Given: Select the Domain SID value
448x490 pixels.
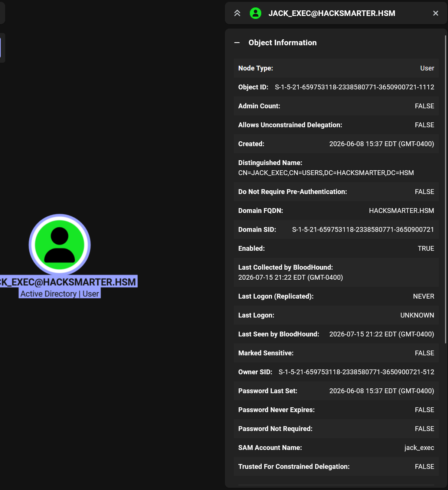Looking at the screenshot, I should (x=363, y=230).
